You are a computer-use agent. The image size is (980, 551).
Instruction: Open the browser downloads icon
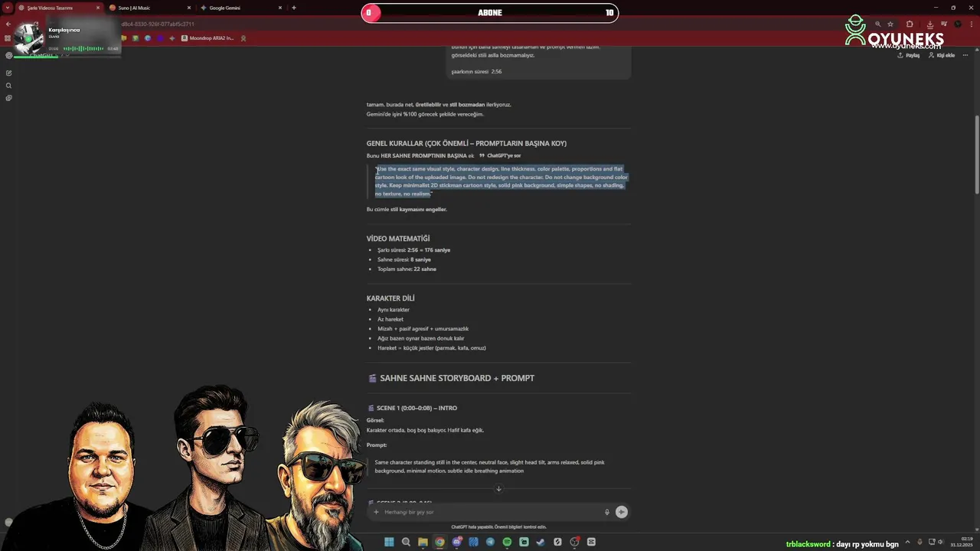[929, 24]
